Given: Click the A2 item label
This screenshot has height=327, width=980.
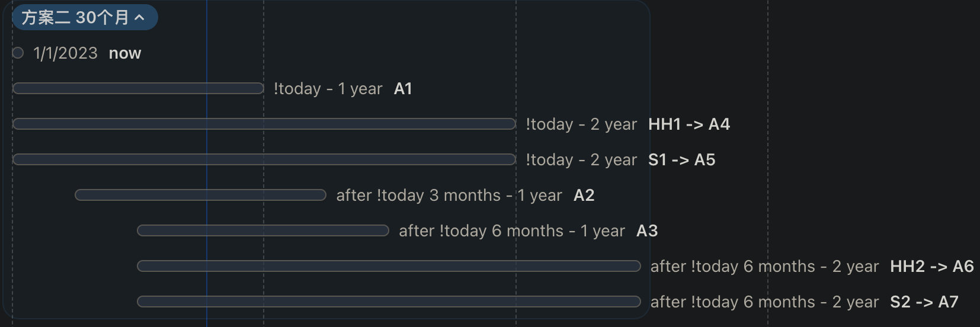Looking at the screenshot, I should 584,195.
